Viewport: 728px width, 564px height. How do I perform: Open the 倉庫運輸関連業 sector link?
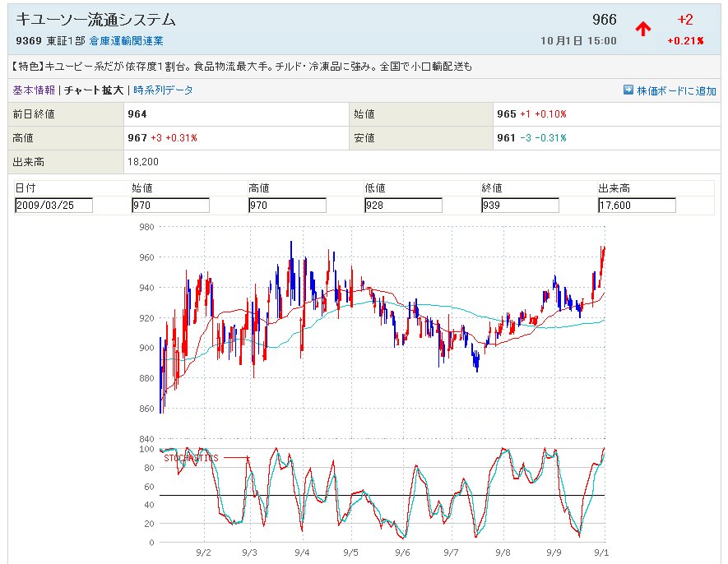coord(126,40)
